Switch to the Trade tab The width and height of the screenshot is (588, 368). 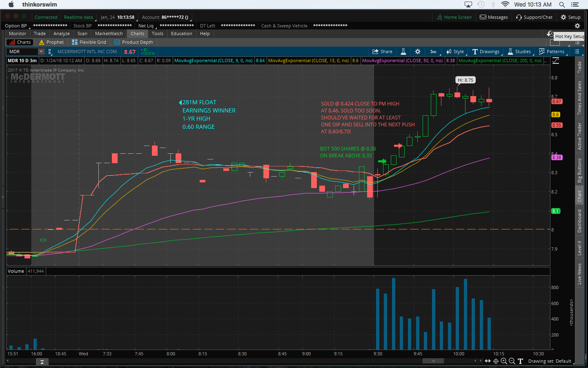40,34
